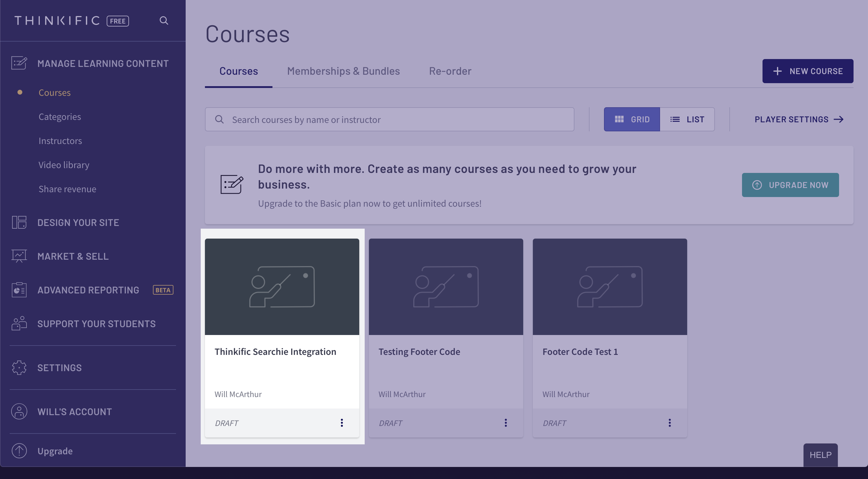
Task: Click Will McArthur under Footer Code Test 1
Action: pyautogui.click(x=566, y=394)
